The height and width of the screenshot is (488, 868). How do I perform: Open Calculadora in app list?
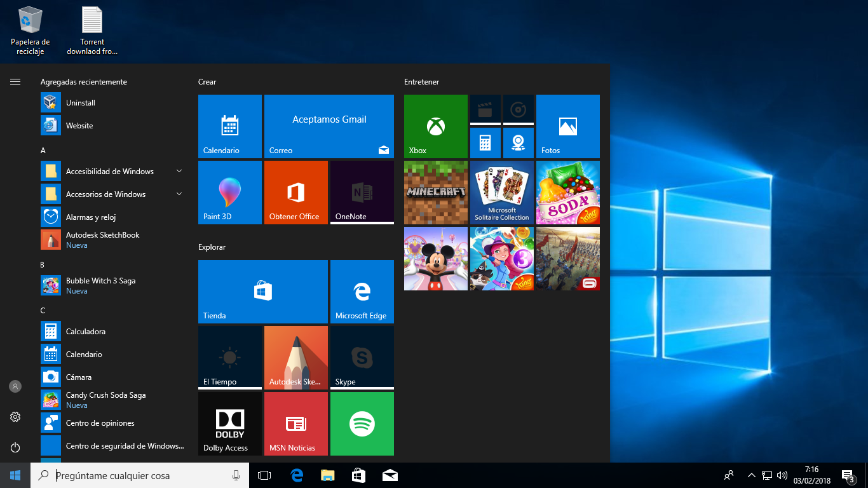[113, 332]
